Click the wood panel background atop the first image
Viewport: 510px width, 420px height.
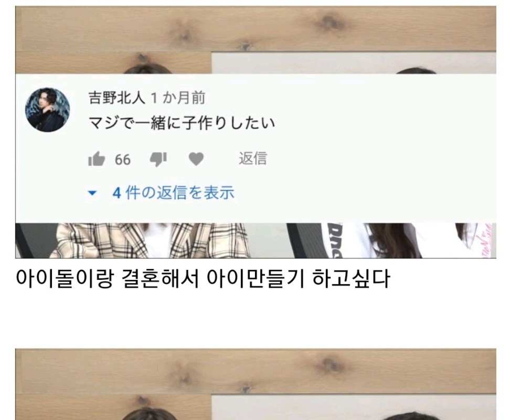(x=256, y=29)
